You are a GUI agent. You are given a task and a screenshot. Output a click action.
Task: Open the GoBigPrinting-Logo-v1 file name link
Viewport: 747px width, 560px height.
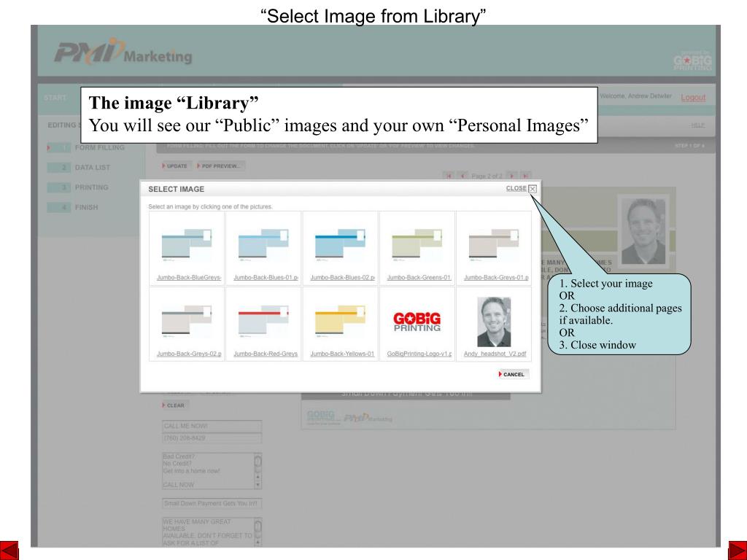tap(419, 354)
